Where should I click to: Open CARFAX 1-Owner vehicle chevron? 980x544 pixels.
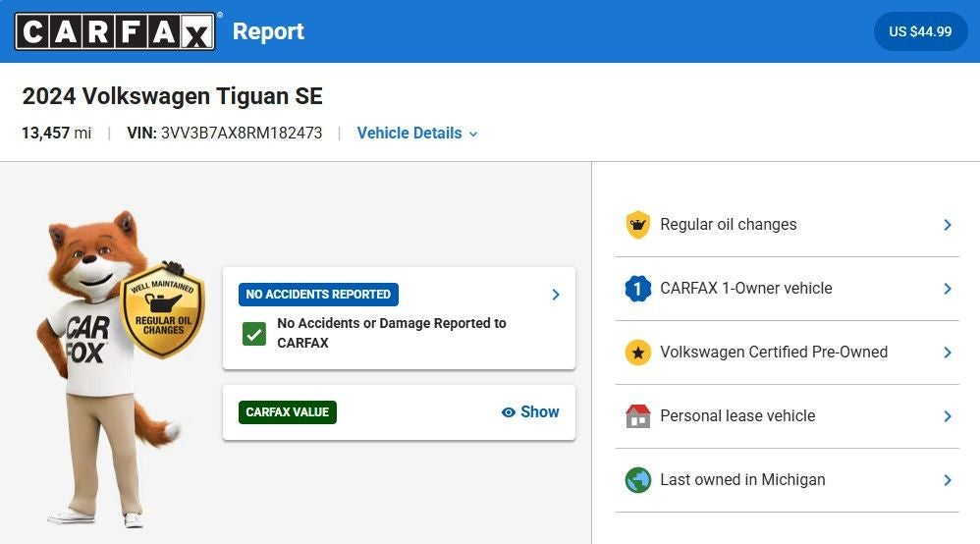(948, 289)
